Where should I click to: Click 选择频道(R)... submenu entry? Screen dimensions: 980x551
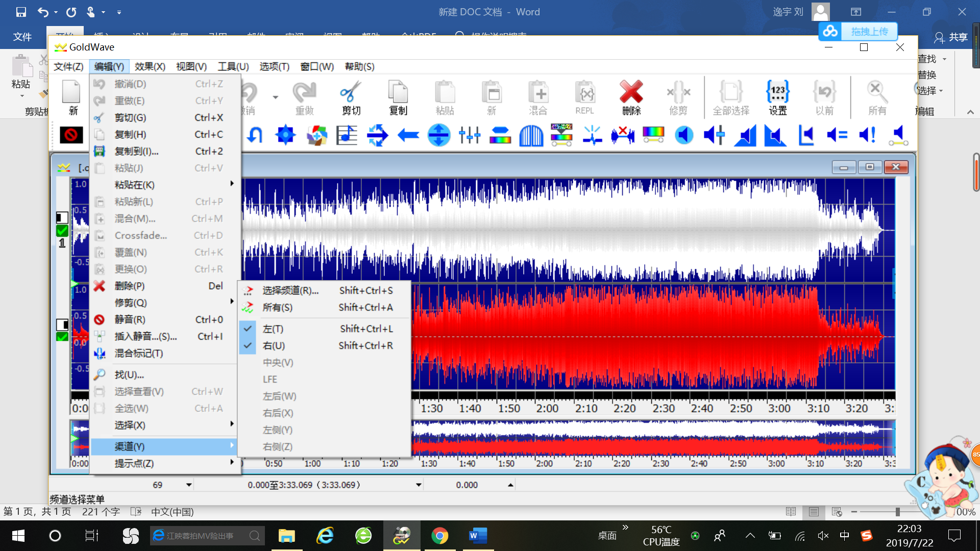tap(290, 291)
